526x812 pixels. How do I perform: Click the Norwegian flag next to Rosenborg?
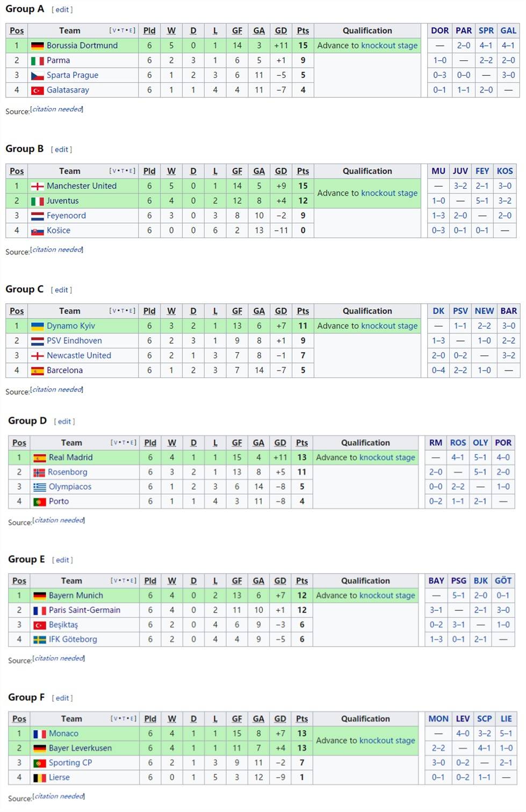pos(39,473)
